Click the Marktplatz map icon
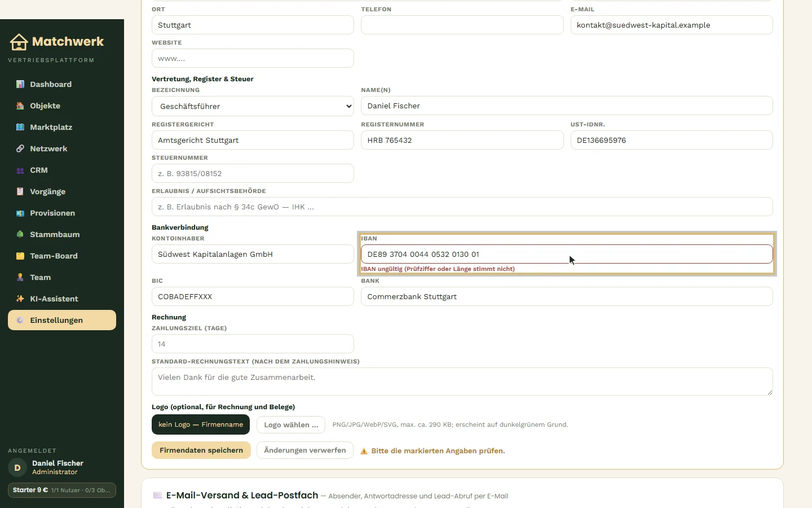812x508 pixels. tap(20, 127)
